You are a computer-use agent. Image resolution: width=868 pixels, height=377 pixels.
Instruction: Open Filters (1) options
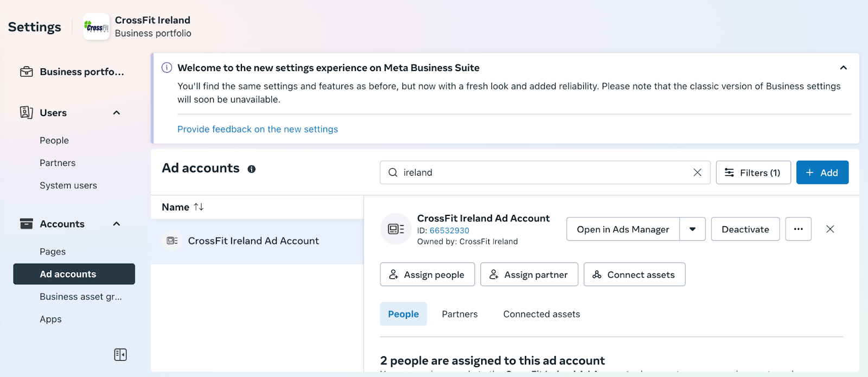pos(753,172)
